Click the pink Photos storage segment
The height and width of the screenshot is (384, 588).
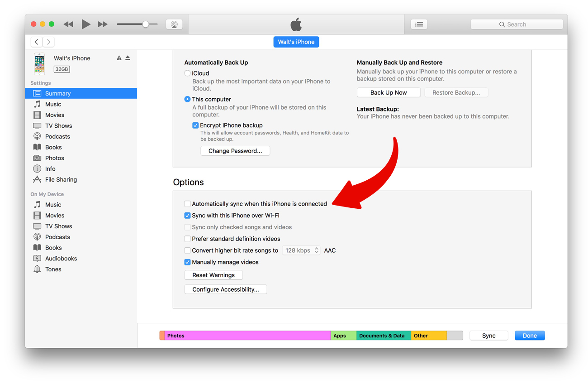tap(247, 336)
